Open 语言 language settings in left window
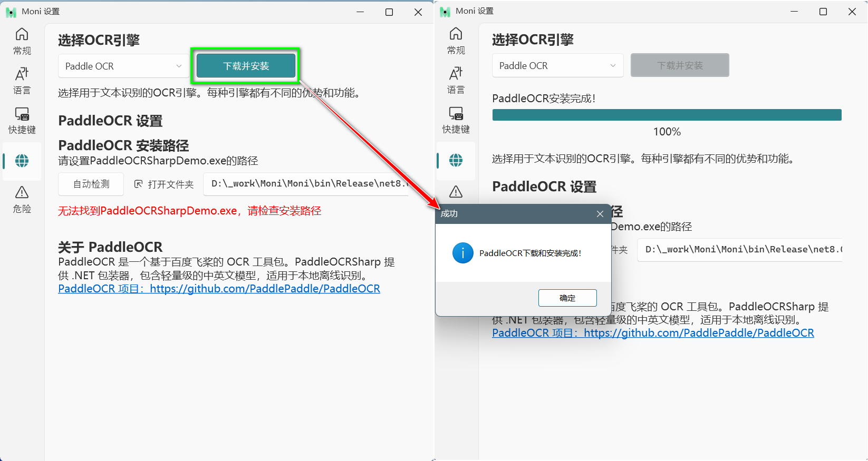The height and width of the screenshot is (461, 868). coord(22,81)
